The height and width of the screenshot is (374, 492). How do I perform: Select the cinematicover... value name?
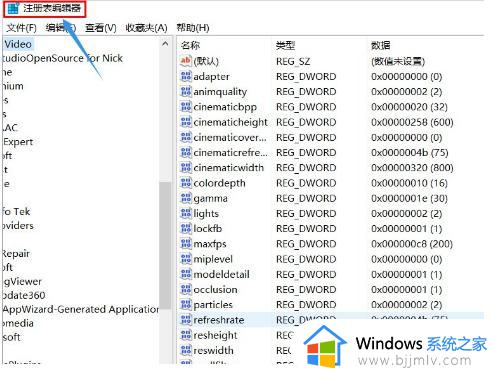[230, 137]
